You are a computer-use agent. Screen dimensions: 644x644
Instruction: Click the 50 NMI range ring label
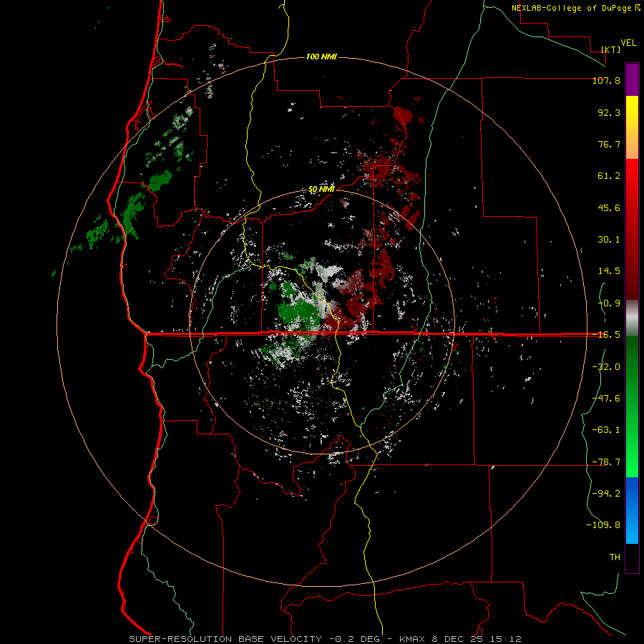[x=321, y=190]
